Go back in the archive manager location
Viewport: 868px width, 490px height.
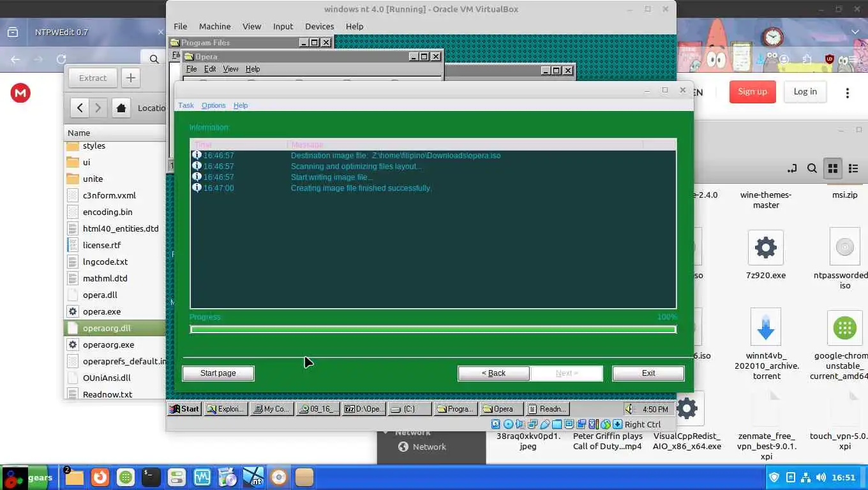(x=80, y=108)
